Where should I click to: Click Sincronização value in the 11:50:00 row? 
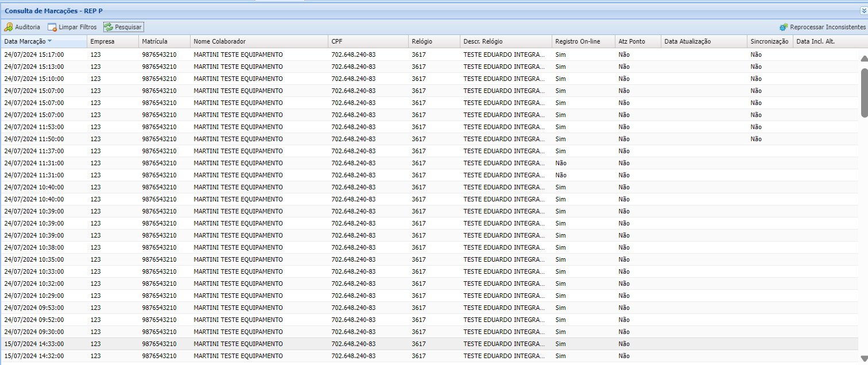[x=756, y=139]
